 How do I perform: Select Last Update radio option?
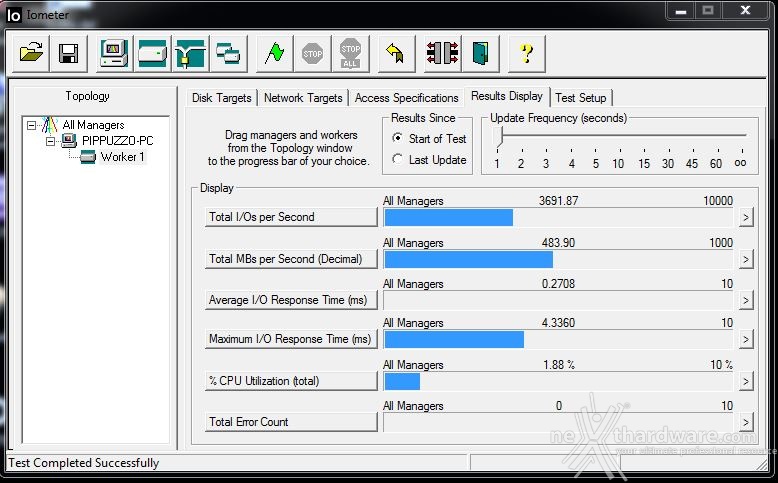pos(397,159)
